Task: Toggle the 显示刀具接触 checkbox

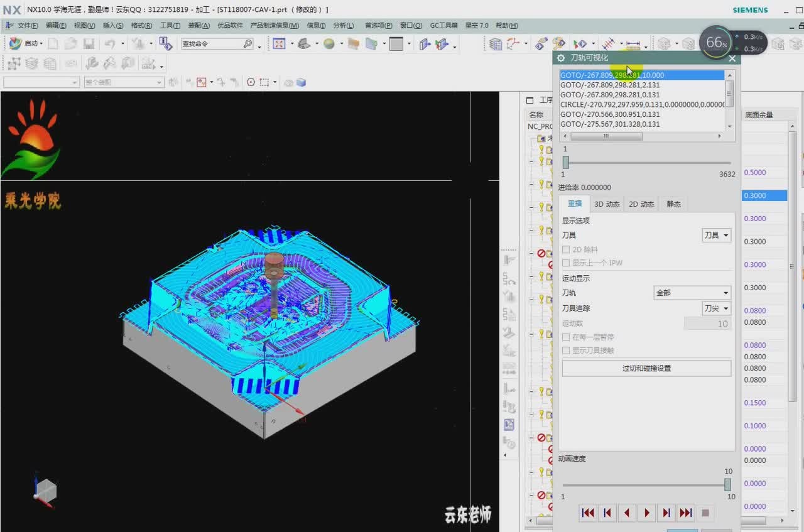Action: pos(566,350)
